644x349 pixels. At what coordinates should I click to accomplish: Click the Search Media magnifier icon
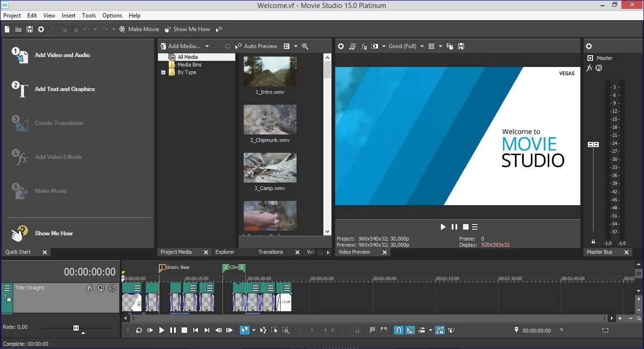tap(305, 46)
